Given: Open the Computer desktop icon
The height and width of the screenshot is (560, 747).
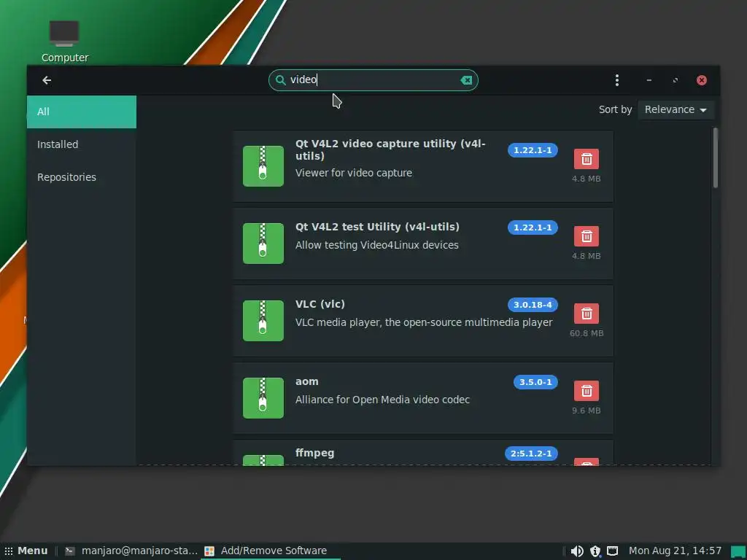Looking at the screenshot, I should click(x=64, y=41).
